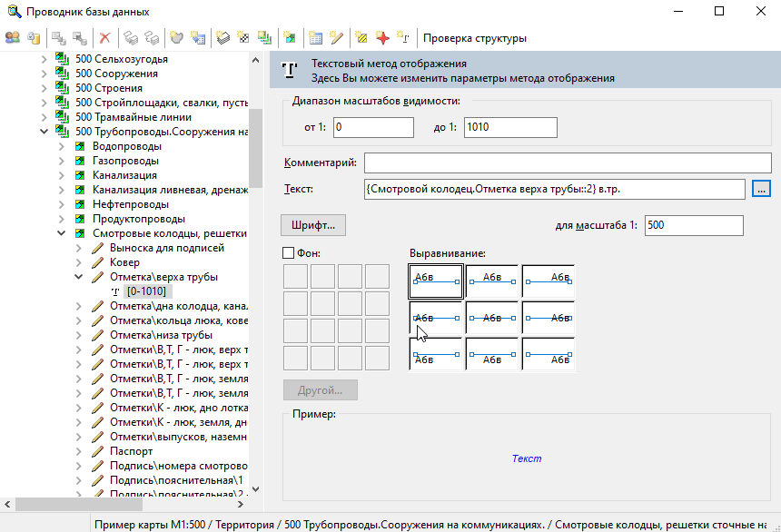Expand the Канализация layer node

(61, 175)
